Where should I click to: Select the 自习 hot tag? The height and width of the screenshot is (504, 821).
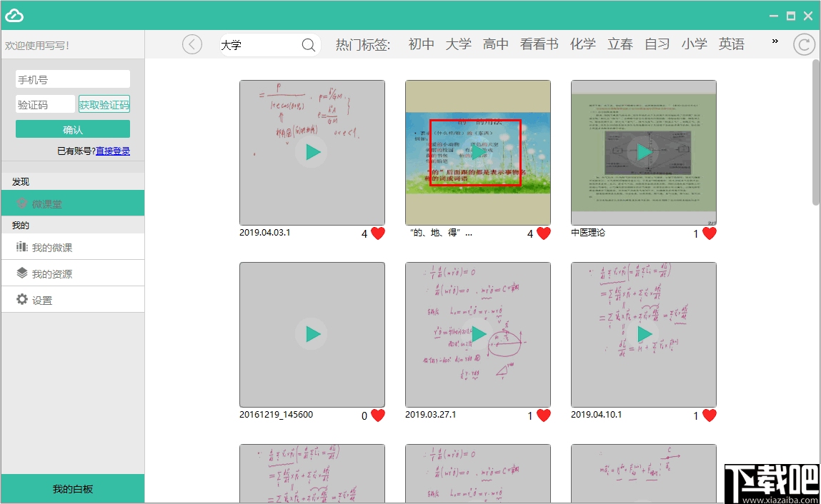coord(657,44)
